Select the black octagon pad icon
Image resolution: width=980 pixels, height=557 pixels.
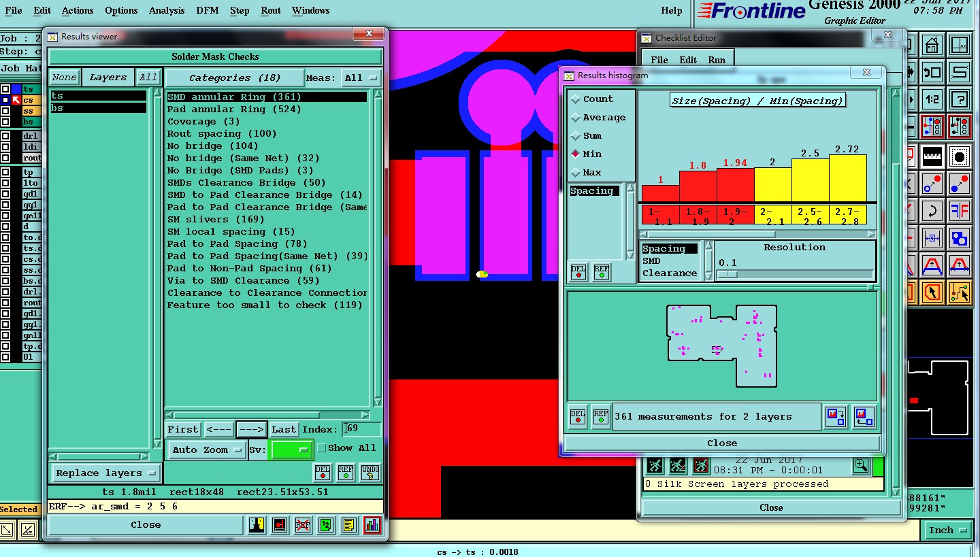(960, 157)
